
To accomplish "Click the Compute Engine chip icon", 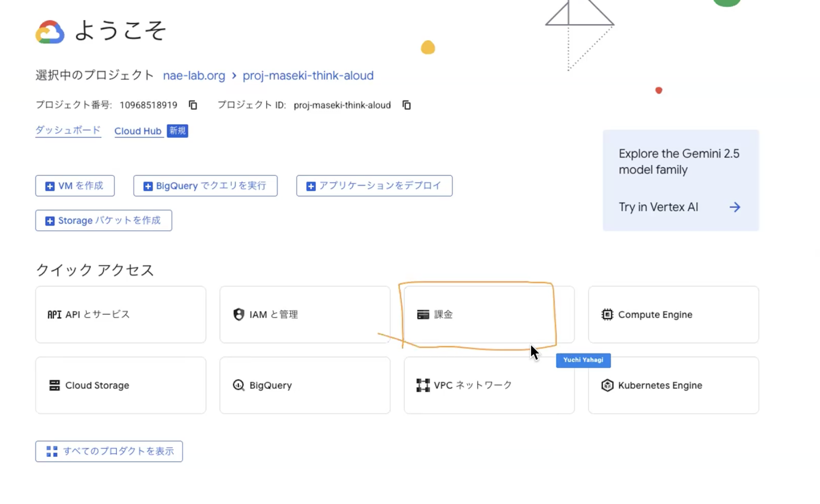I will tap(607, 315).
